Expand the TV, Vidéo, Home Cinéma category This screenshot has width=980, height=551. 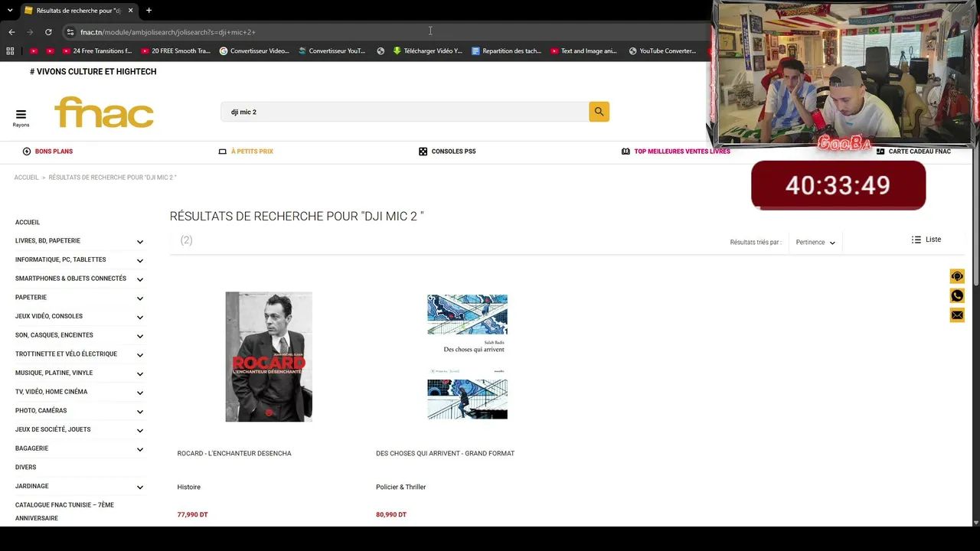[140, 393]
